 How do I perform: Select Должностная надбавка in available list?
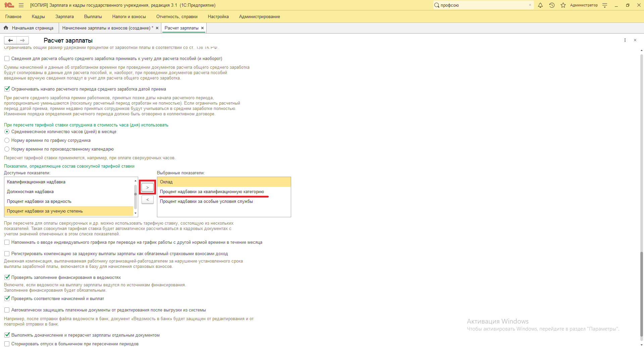click(x=69, y=192)
